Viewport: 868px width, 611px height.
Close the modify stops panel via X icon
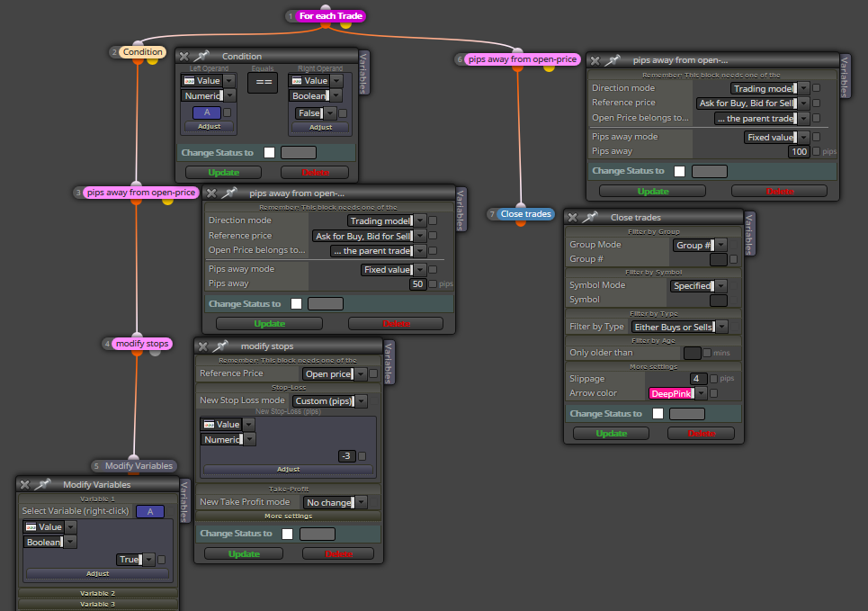point(203,346)
